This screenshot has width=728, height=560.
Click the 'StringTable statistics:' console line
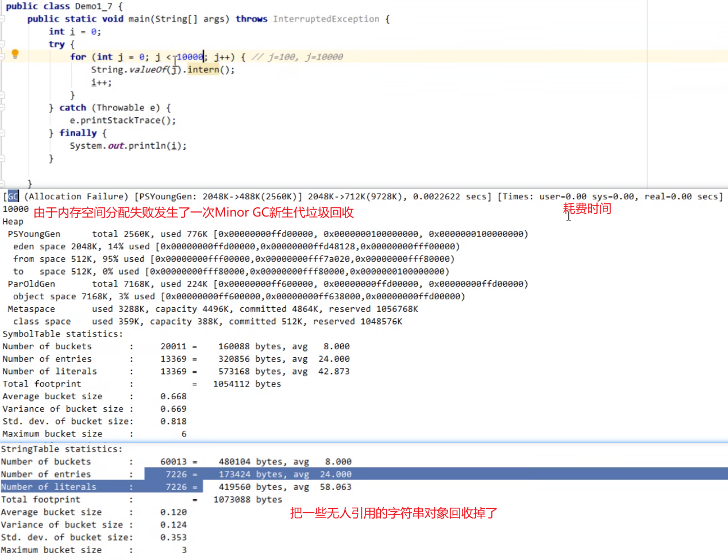point(61,449)
